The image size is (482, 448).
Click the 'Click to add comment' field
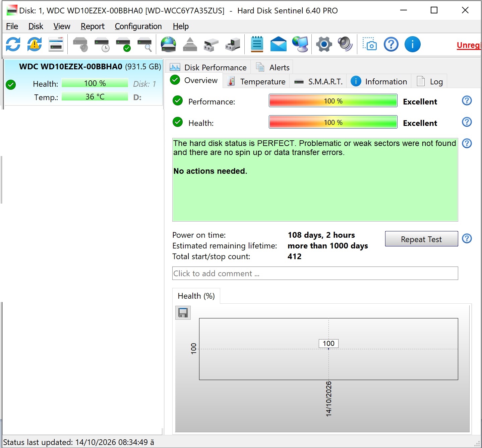pos(315,273)
